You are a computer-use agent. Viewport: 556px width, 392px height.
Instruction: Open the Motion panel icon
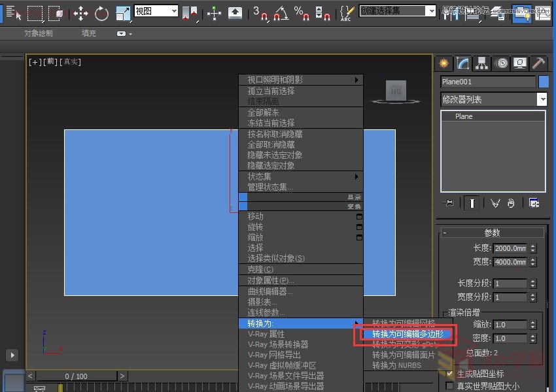point(500,63)
